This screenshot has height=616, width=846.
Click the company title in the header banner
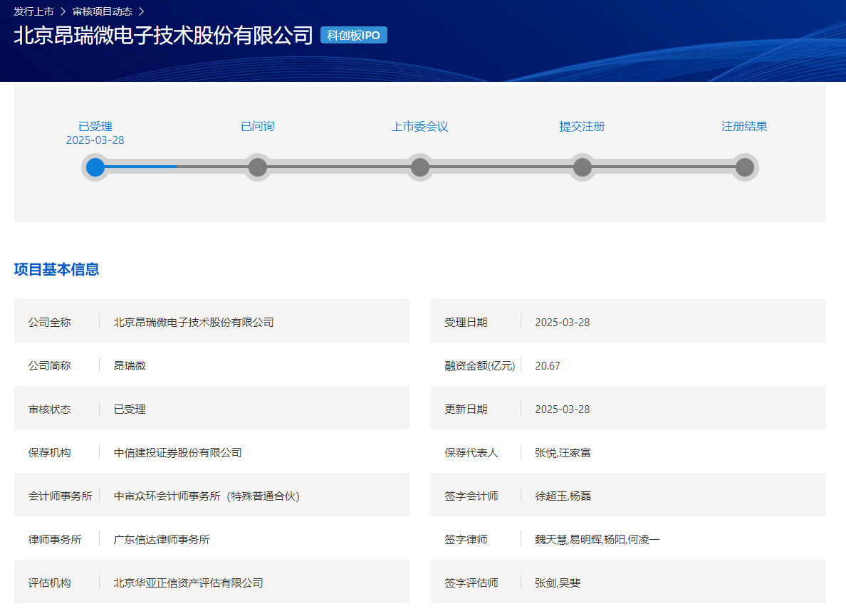tap(163, 36)
